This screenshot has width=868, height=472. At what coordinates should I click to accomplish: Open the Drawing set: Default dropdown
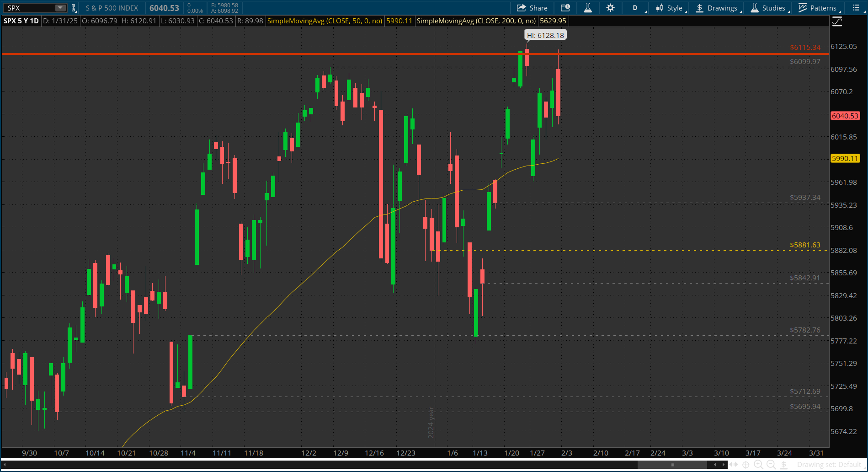tap(831, 465)
